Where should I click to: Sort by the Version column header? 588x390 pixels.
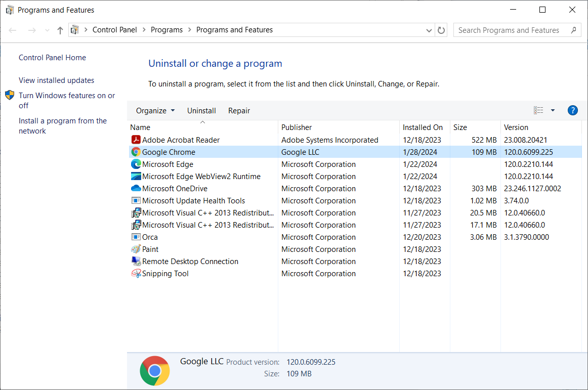(x=541, y=127)
